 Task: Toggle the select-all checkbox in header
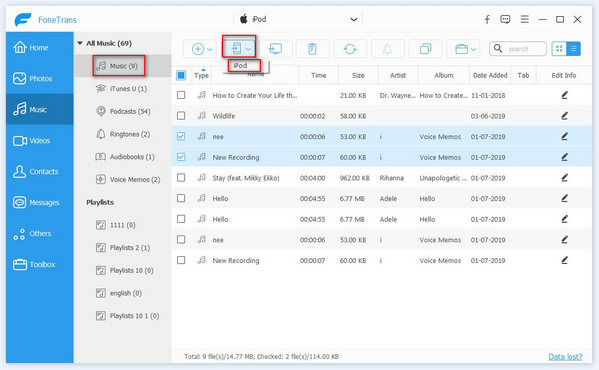coord(181,75)
